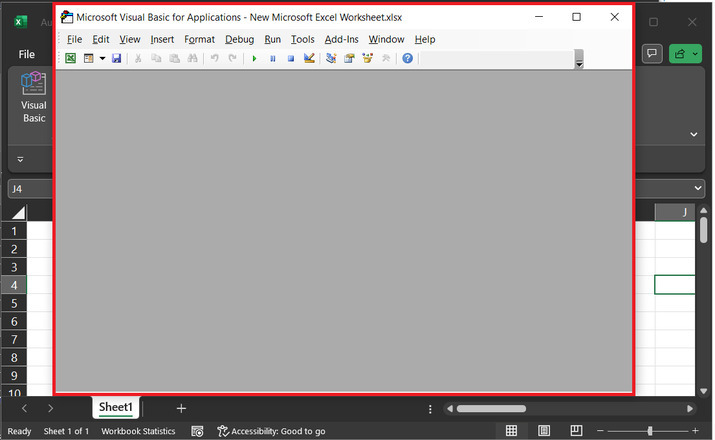Click the Toolbox icon in VBA toolbar
This screenshot has height=440, width=715.
coord(386,58)
